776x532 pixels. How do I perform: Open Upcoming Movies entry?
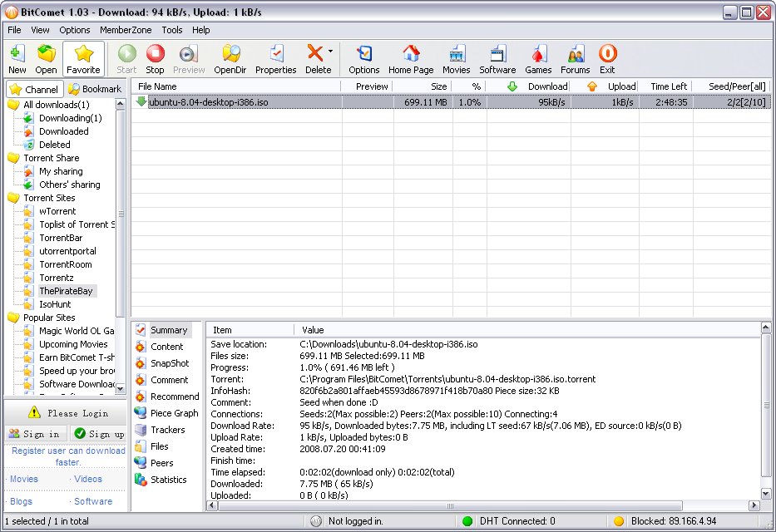73,345
